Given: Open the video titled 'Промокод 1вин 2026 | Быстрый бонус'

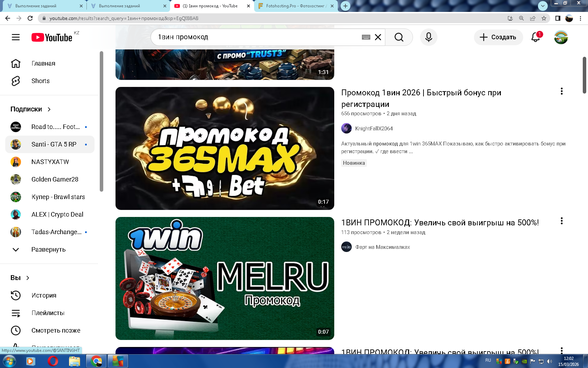Looking at the screenshot, I should [421, 98].
